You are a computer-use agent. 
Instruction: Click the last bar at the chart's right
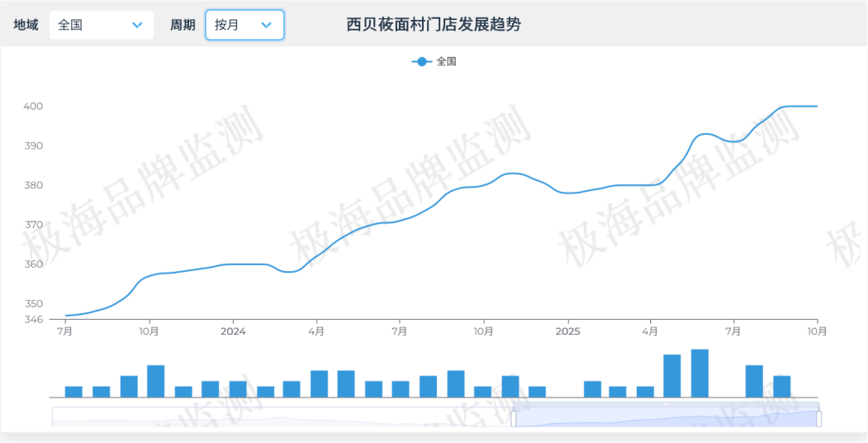(x=781, y=386)
